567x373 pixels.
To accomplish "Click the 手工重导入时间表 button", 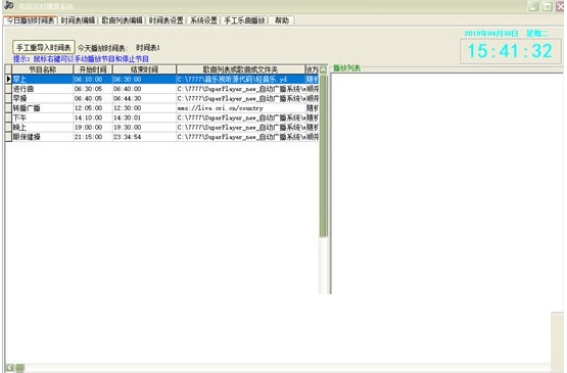I will 44,47.
